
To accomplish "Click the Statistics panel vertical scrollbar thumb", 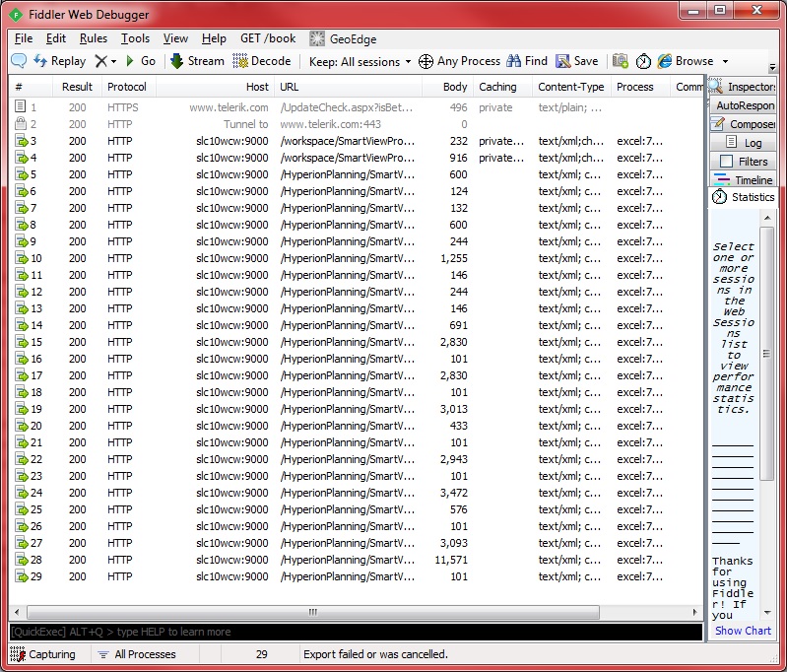I will 766,354.
